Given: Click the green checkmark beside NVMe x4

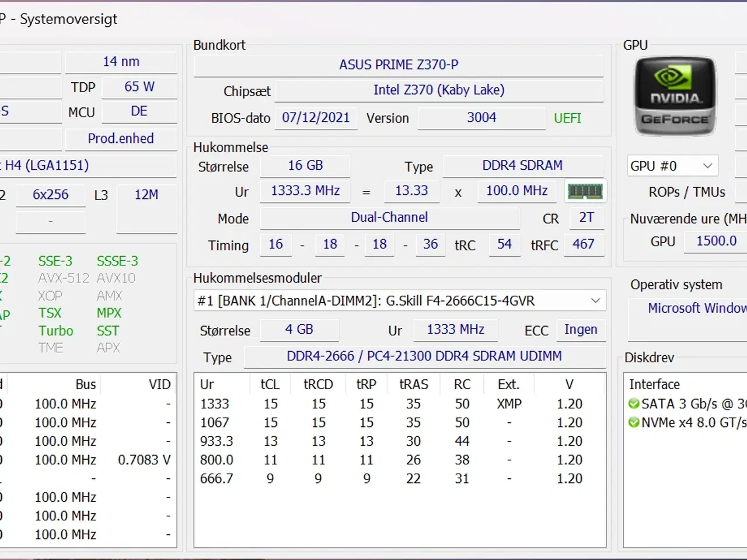Looking at the screenshot, I should pyautogui.click(x=634, y=422).
